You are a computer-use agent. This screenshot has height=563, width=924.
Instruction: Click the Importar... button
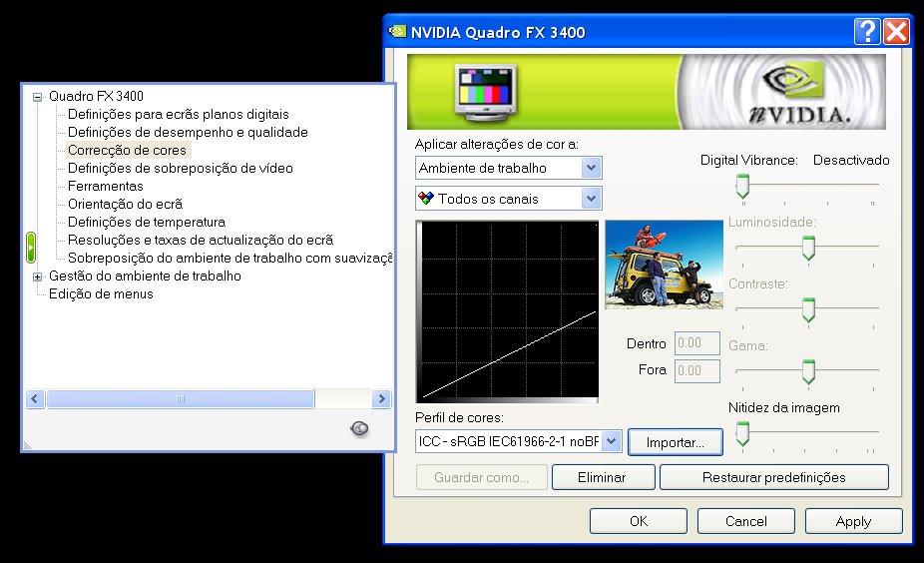tap(676, 442)
